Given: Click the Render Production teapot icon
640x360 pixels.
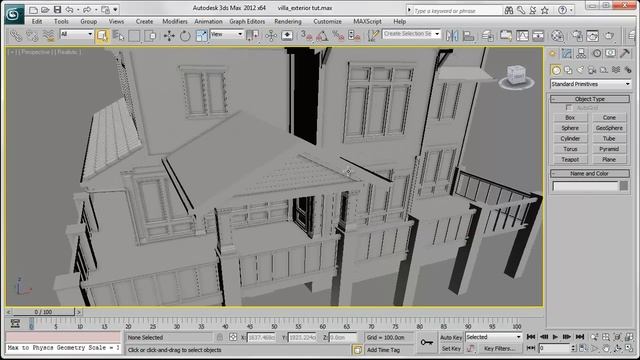Looking at the screenshot, I should pyautogui.click(x=609, y=36).
